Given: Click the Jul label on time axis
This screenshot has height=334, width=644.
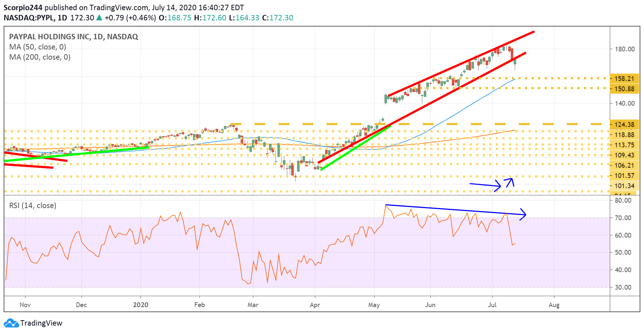Looking at the screenshot, I should coord(492,305).
